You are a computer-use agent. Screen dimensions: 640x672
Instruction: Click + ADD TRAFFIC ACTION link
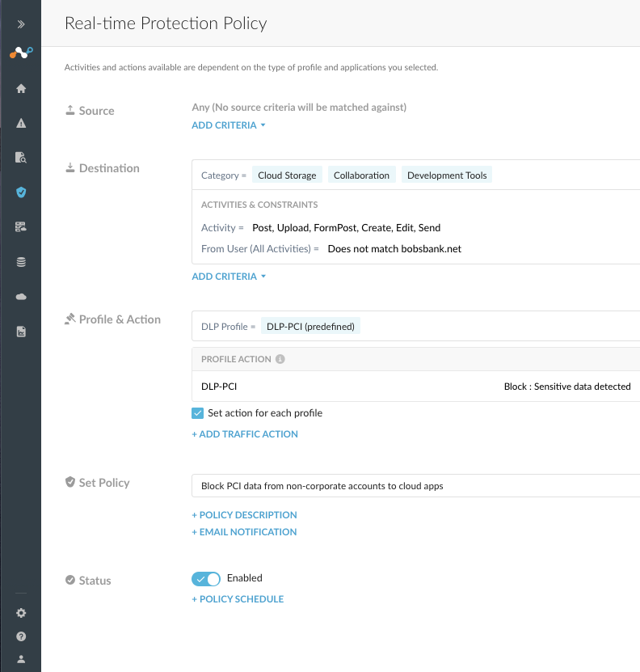(245, 434)
